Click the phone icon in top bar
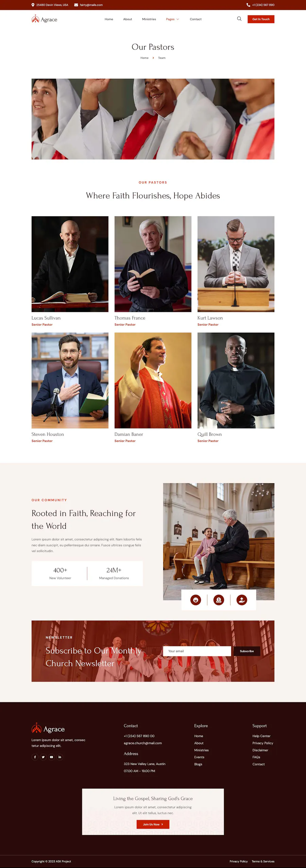306x868 pixels. [x=248, y=5]
